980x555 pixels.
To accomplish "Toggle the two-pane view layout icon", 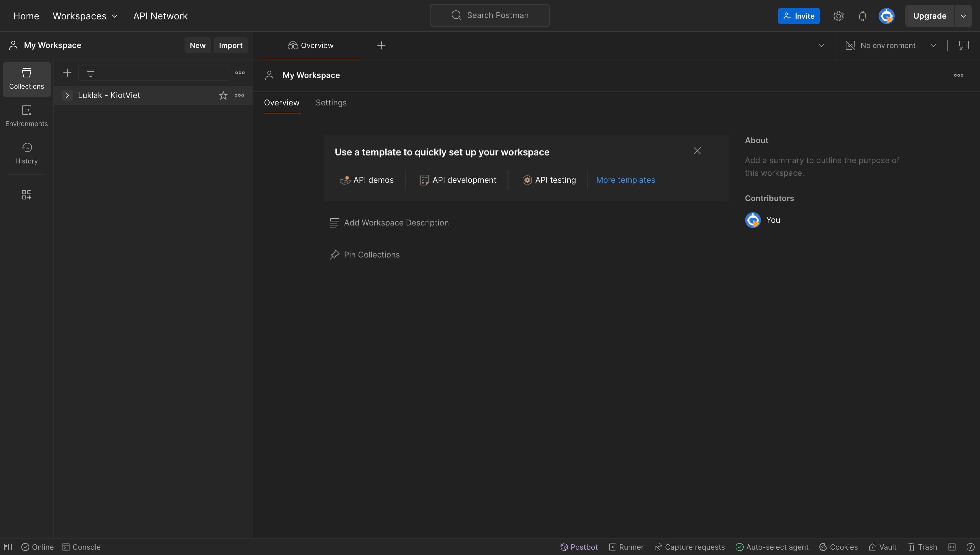I will coord(952,547).
